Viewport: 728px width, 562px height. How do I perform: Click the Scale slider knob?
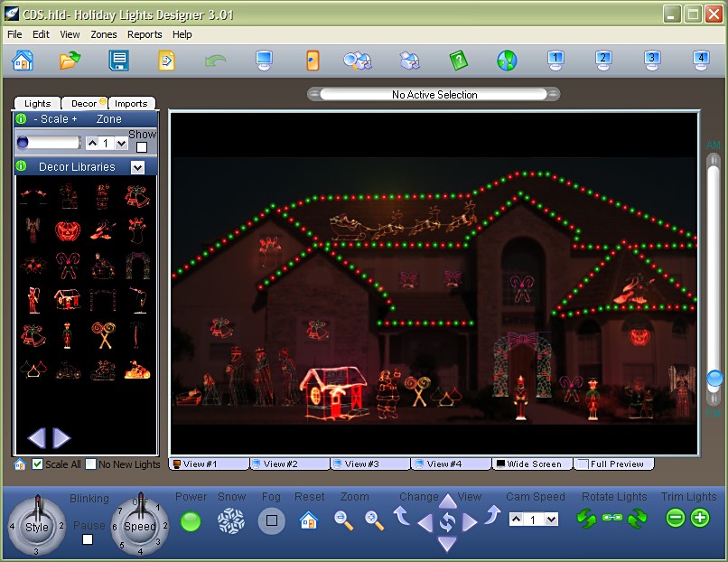point(23,143)
